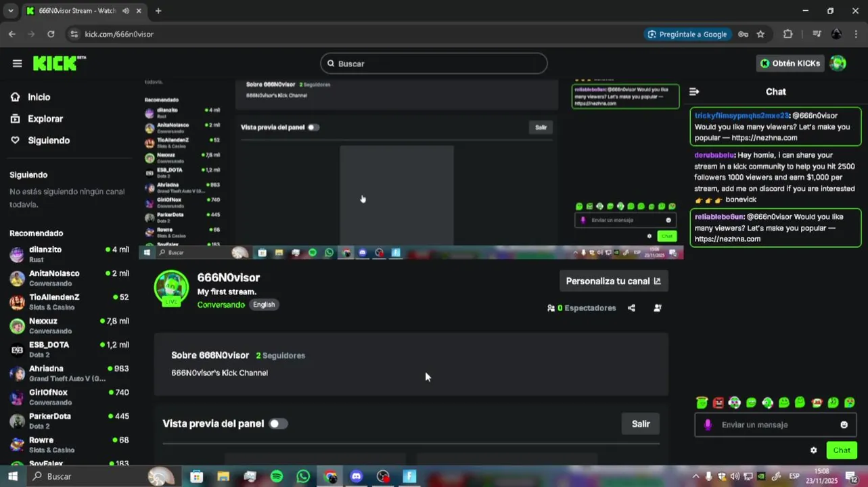Open recommended channel dilanzito

point(69,254)
